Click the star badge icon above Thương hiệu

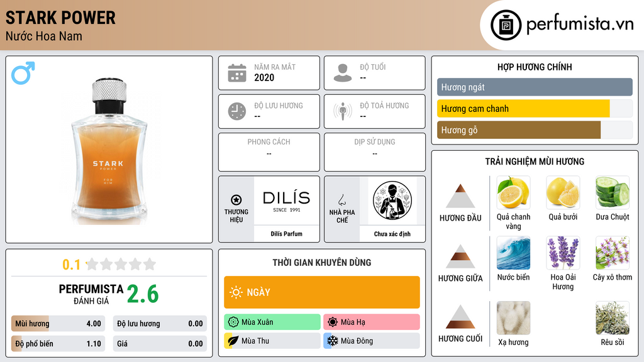[x=236, y=200]
